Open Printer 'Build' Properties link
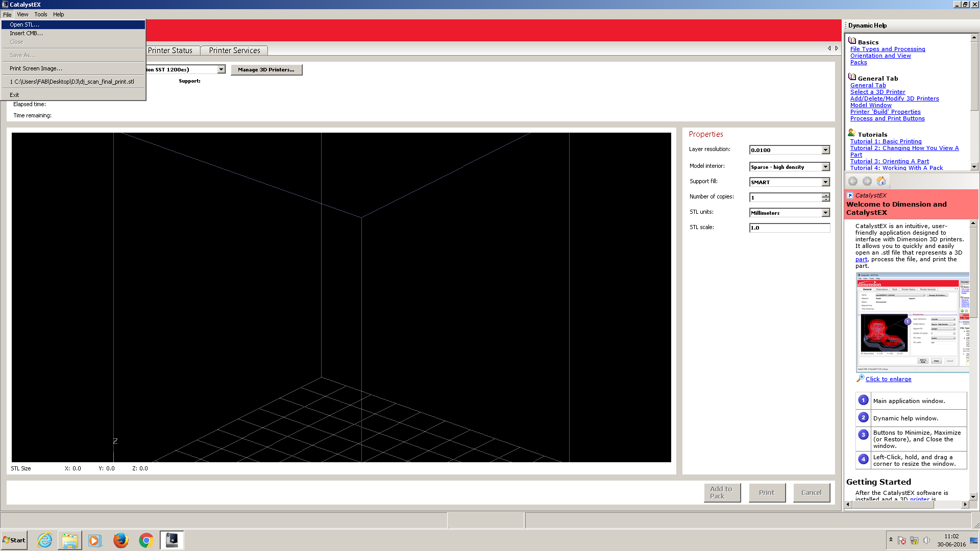980x551 pixels. click(x=886, y=112)
